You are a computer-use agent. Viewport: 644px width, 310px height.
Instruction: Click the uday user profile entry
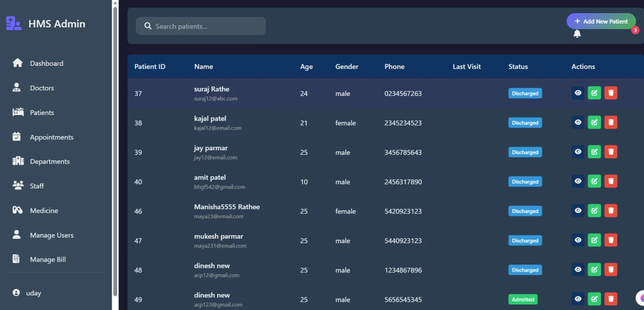pos(27,293)
